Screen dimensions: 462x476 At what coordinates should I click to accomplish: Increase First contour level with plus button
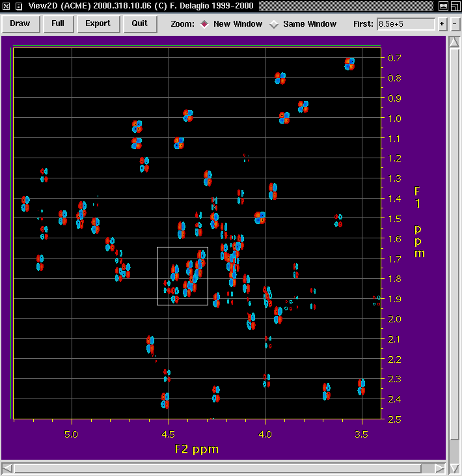[x=442, y=24]
